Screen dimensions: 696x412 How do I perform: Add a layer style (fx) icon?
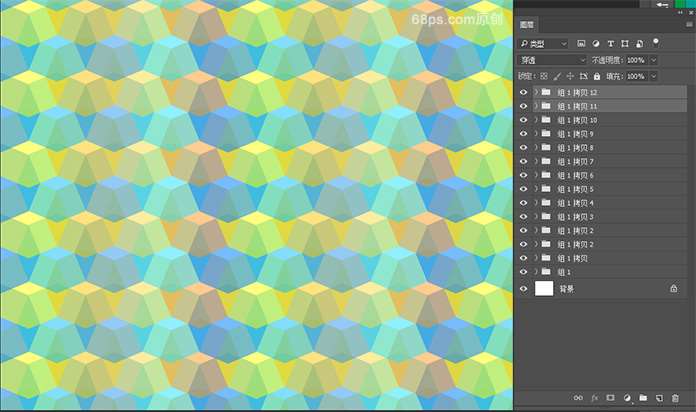(595, 398)
